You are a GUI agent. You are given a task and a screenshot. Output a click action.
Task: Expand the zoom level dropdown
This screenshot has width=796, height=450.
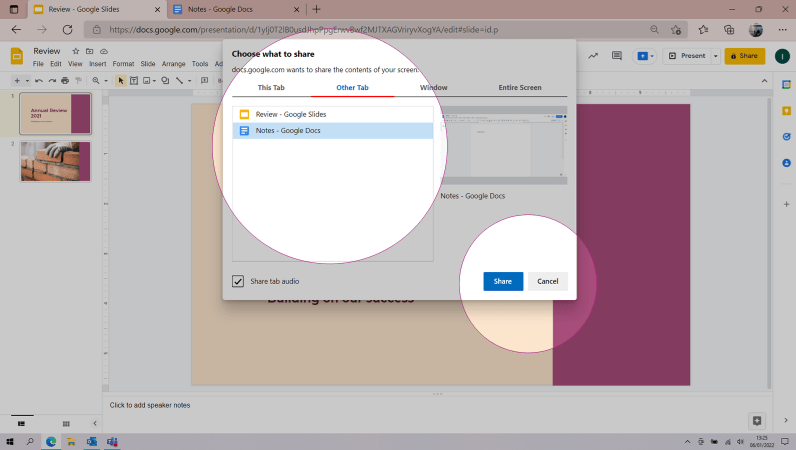[106, 80]
